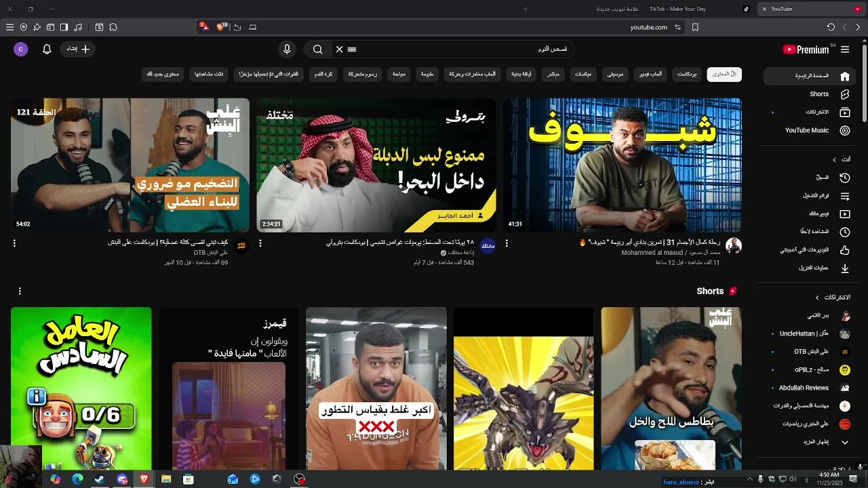The height and width of the screenshot is (488, 868).
Task: Play the 'اكبر غلط بقياس التطور' Short
Action: click(x=376, y=389)
